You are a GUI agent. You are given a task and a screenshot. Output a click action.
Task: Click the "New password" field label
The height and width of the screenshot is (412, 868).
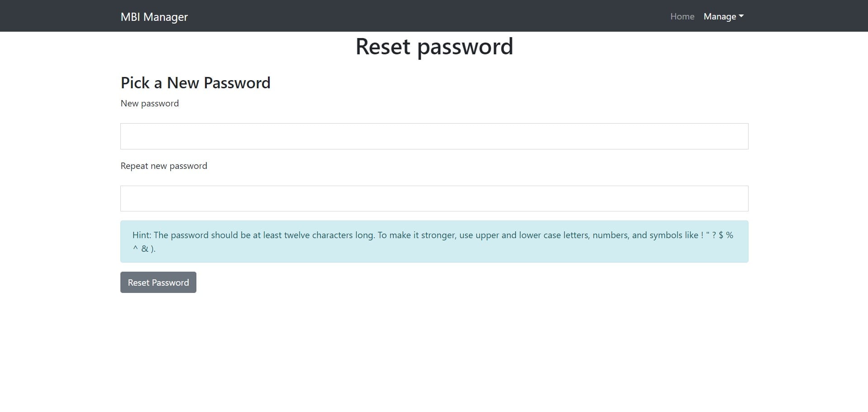point(149,104)
